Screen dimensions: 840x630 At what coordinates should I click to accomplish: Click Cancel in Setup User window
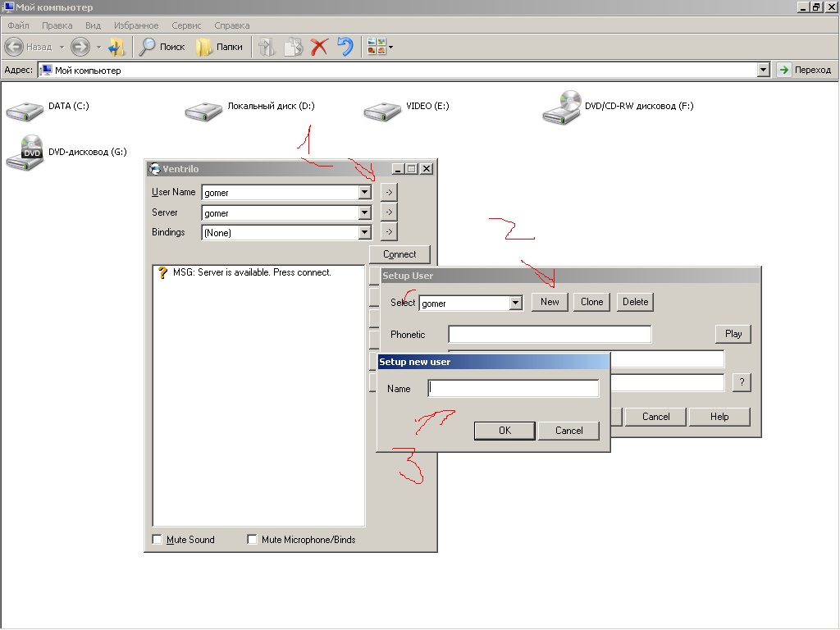tap(655, 416)
